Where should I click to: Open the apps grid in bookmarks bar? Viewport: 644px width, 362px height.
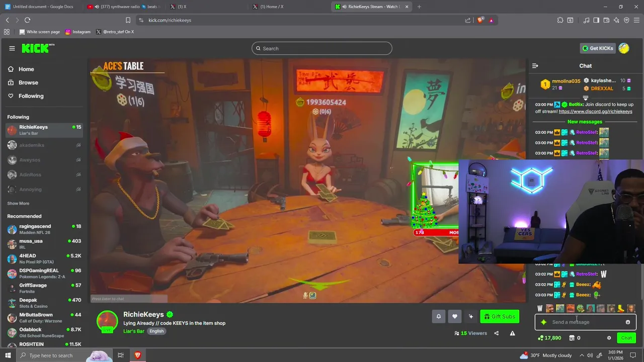coord(7,32)
